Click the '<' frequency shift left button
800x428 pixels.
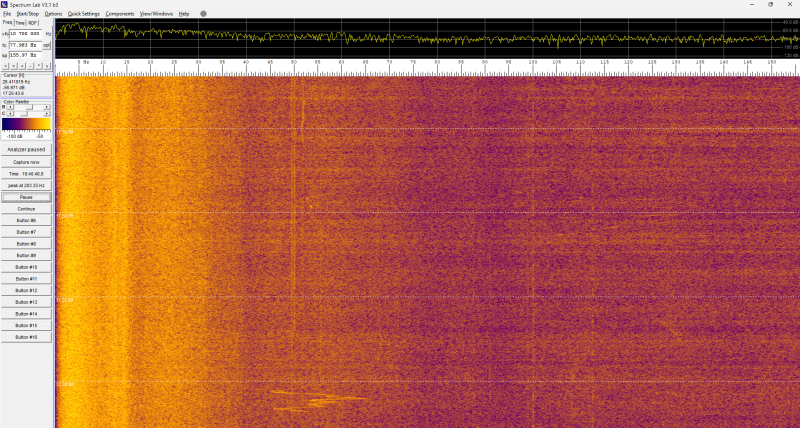coord(5,66)
